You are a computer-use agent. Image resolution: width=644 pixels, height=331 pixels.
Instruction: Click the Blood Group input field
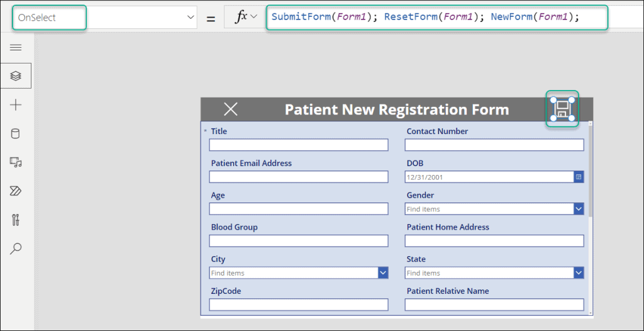[299, 240]
